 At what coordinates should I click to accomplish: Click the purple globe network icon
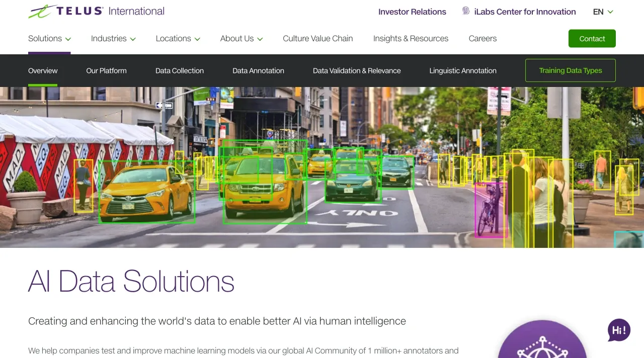(x=542, y=344)
